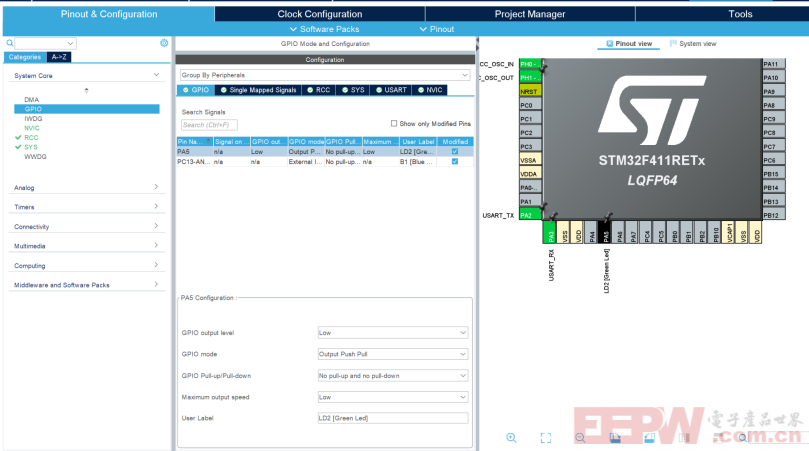Click pin PA11 on the chip
809x451 pixels.
pyautogui.click(x=774, y=64)
